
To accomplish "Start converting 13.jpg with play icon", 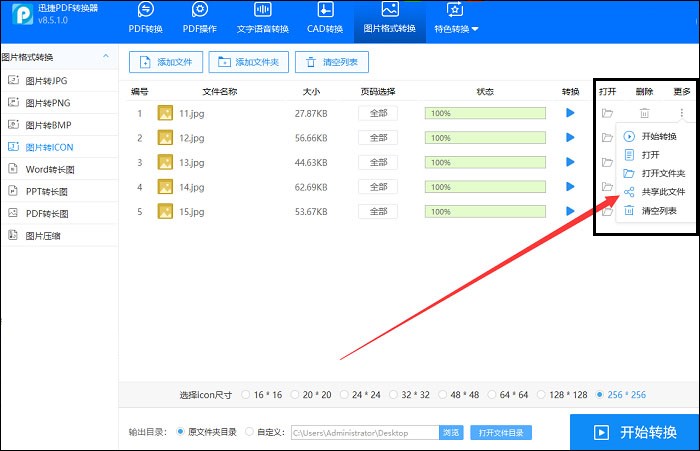I will pyautogui.click(x=570, y=162).
